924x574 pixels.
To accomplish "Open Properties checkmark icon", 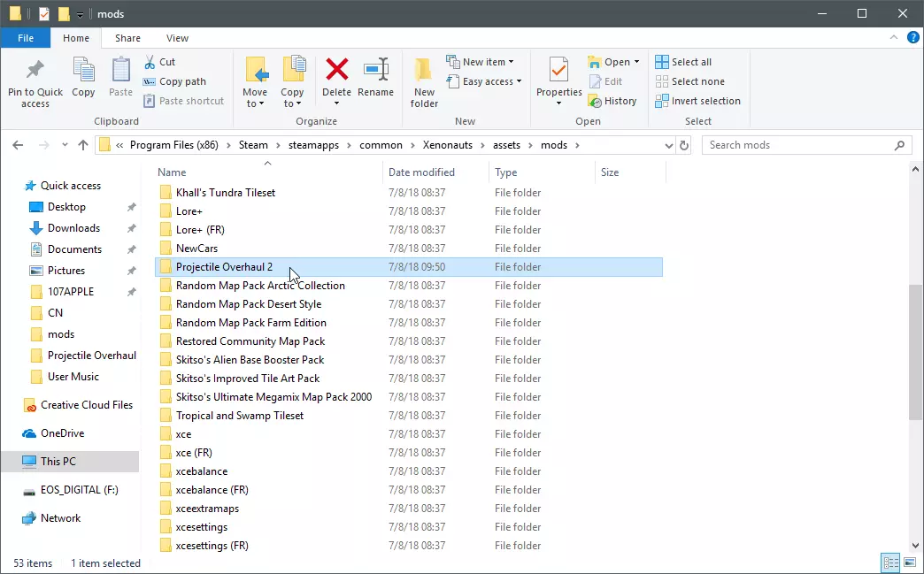I will point(558,71).
